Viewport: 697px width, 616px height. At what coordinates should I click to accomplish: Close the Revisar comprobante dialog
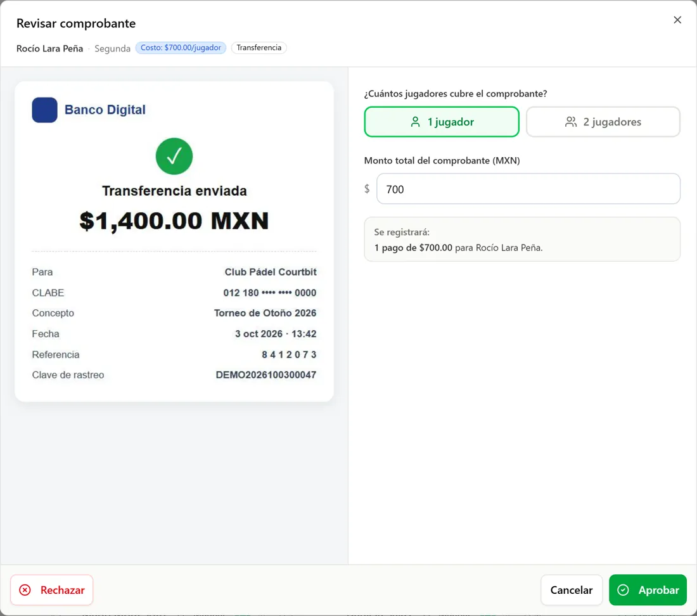pyautogui.click(x=677, y=20)
